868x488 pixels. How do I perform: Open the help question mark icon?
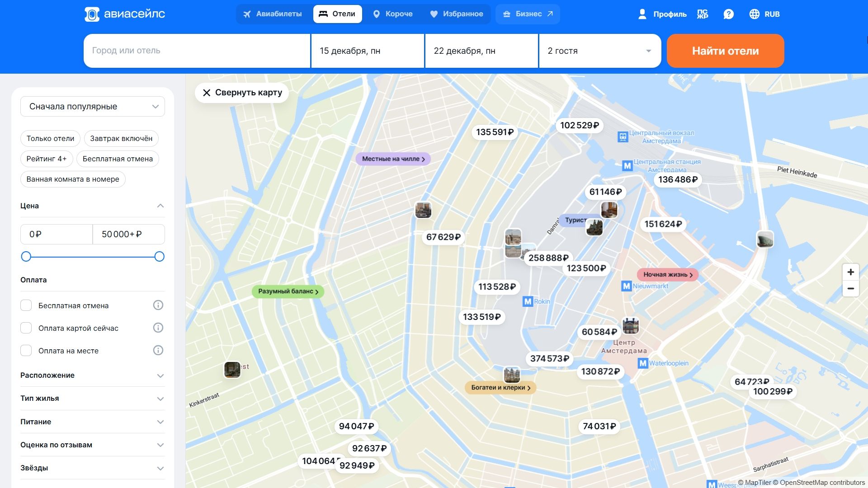click(728, 14)
